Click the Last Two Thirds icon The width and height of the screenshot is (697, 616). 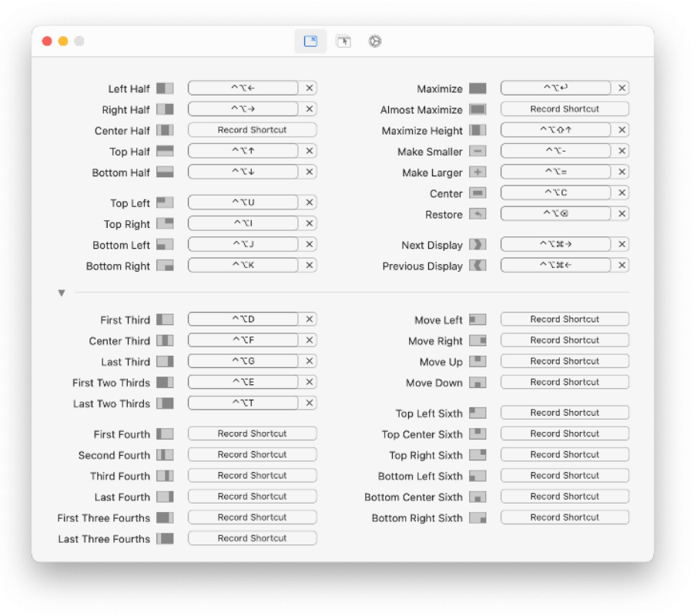pos(165,403)
